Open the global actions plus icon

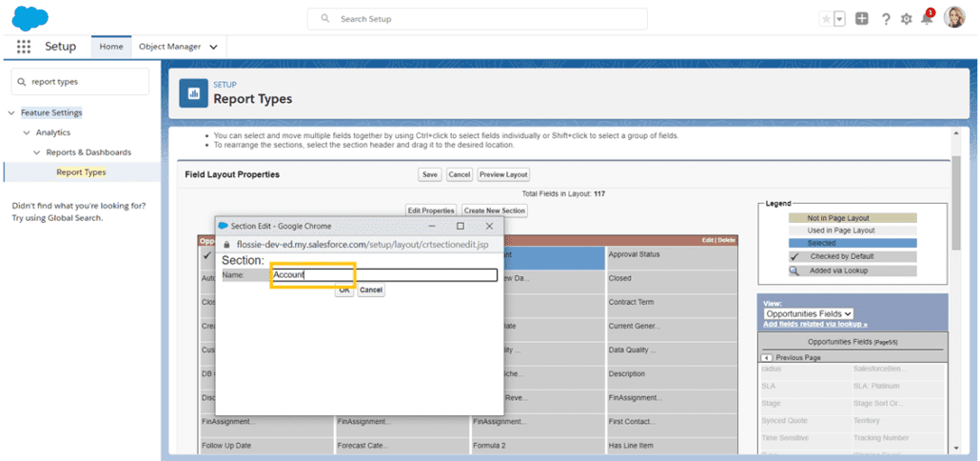pos(861,19)
